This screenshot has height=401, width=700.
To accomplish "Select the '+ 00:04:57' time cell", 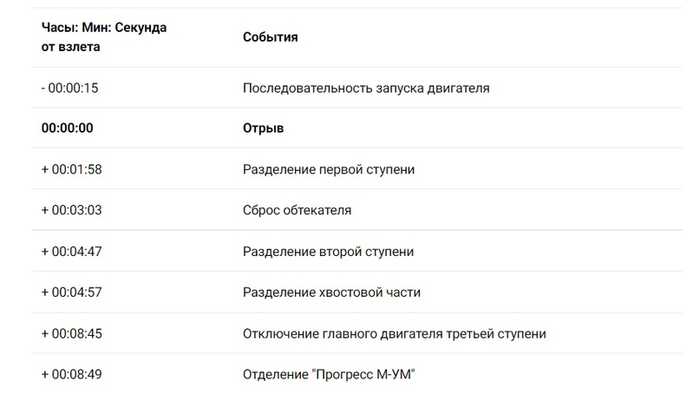I will [x=71, y=293].
